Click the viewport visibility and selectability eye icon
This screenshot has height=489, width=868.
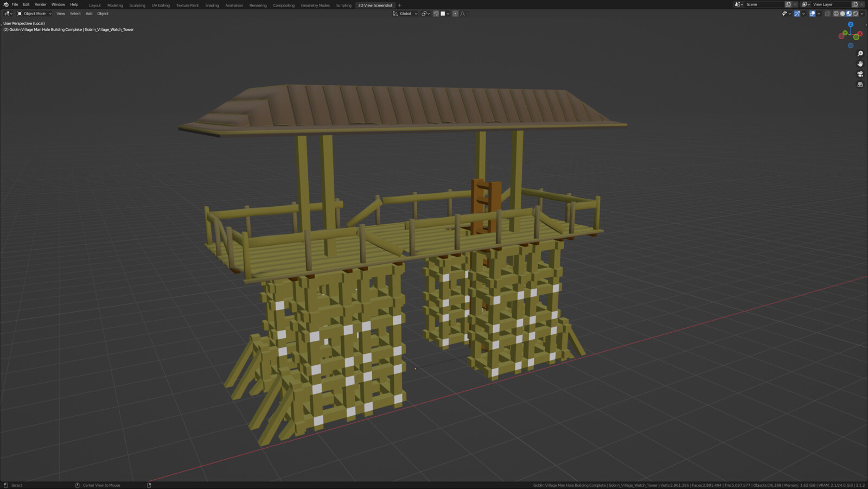click(784, 14)
